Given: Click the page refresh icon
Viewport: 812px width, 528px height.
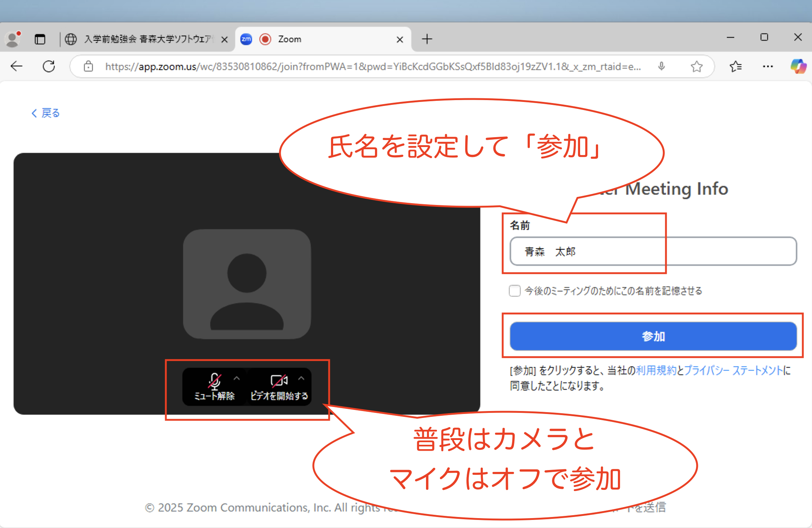Looking at the screenshot, I should (x=49, y=66).
